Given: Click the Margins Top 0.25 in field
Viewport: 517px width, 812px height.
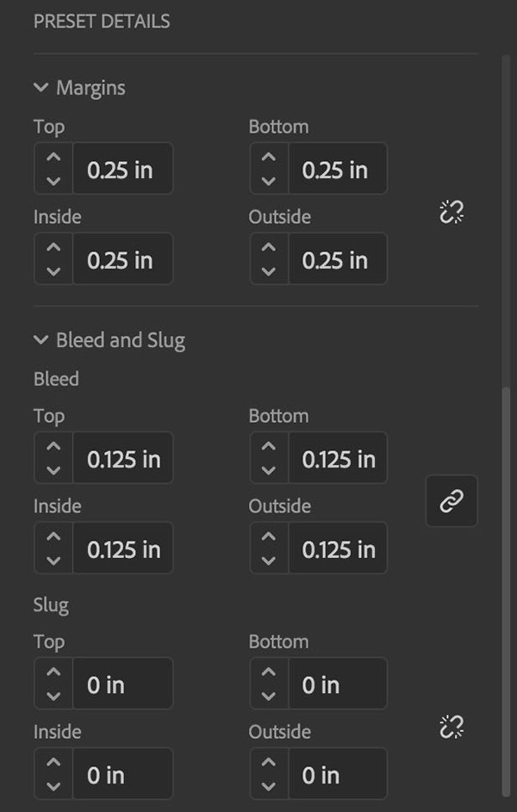Looking at the screenshot, I should (x=122, y=169).
